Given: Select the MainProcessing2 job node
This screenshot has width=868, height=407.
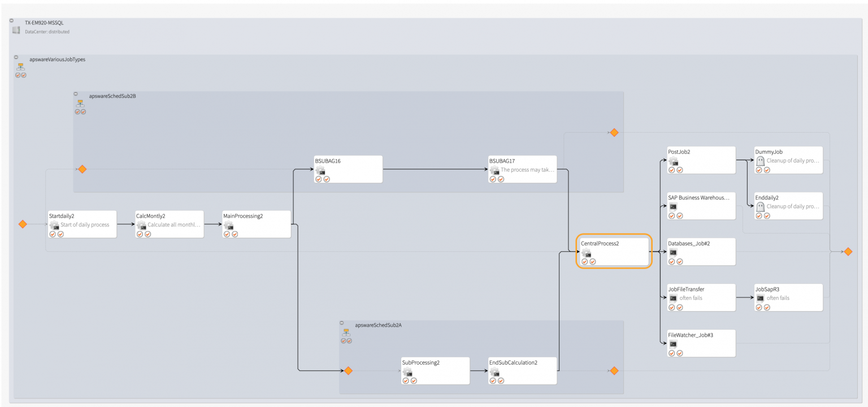Looking at the screenshot, I should [x=256, y=224].
